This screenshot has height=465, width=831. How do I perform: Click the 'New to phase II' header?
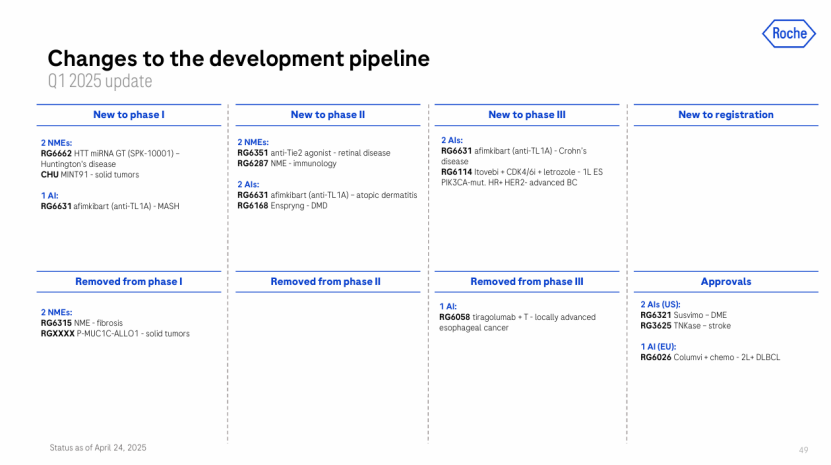328,115
